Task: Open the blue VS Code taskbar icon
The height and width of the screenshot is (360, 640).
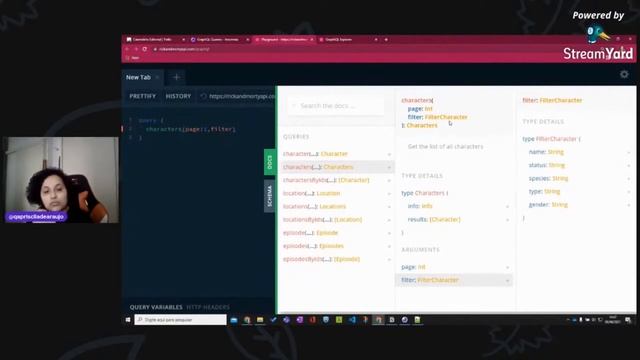Action: [352, 320]
